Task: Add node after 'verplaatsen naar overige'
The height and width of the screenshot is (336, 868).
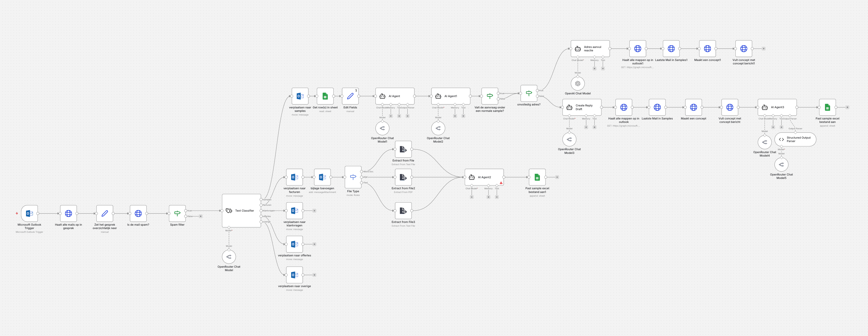Action: 314,275
